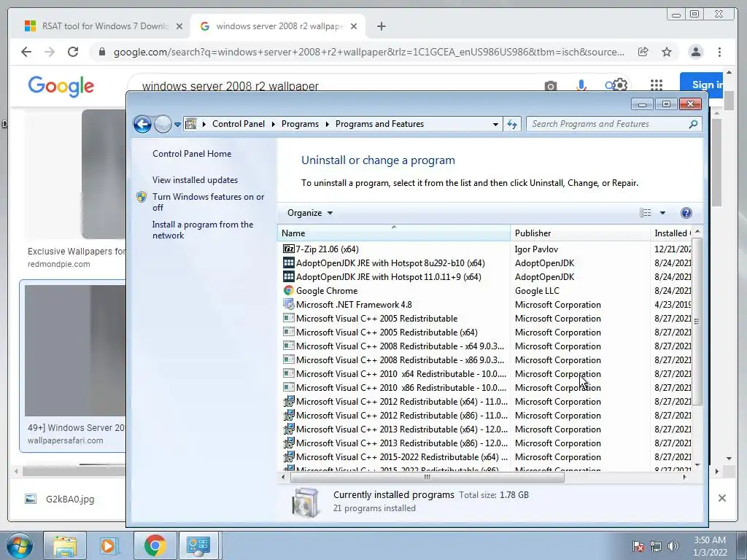Image resolution: width=747 pixels, height=560 pixels.
Task: Open the Windows Start menu
Action: click(x=19, y=545)
